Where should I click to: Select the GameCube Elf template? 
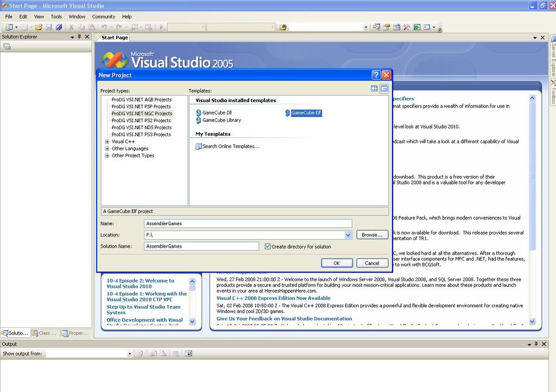click(x=304, y=113)
